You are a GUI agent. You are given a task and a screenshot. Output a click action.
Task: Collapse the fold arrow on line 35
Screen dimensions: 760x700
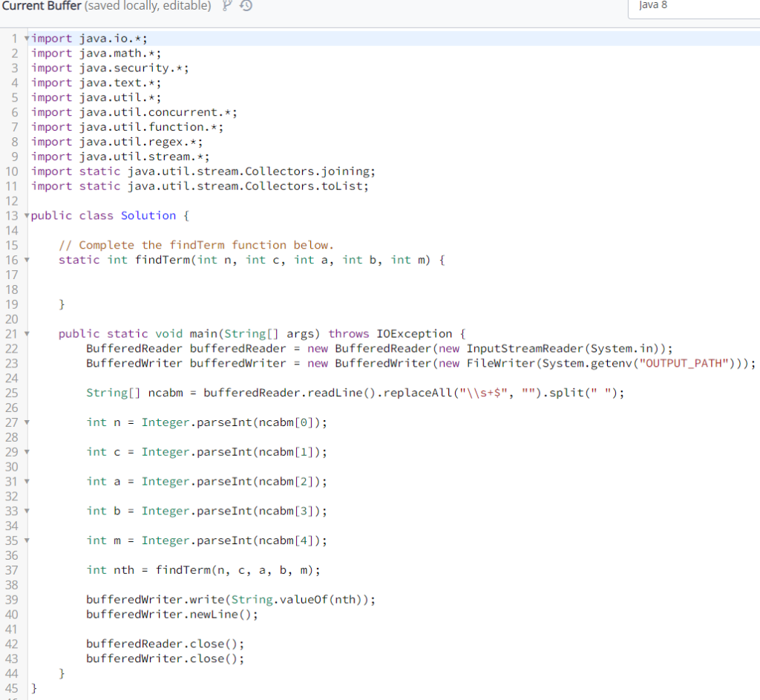pos(24,540)
